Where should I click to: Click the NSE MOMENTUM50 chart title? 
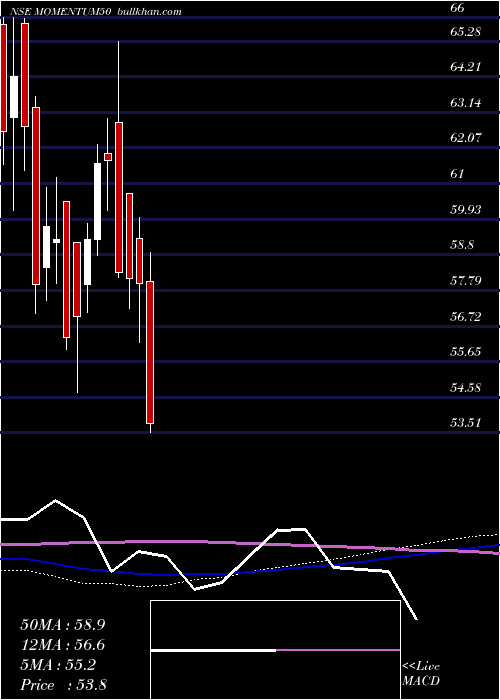click(x=61, y=12)
